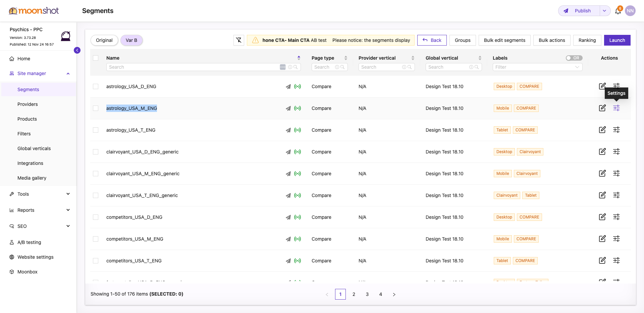The width and height of the screenshot is (644, 313).
Task: Open settings for clairvoyant_USA_M_ENG_generic
Action: tap(616, 173)
